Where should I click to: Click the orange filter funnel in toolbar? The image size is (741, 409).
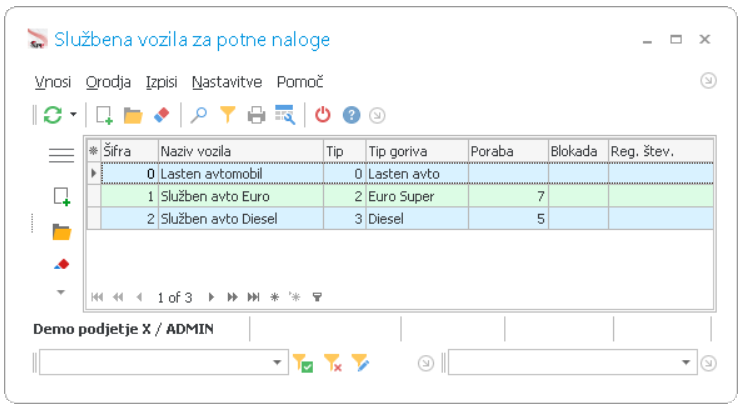pos(228,115)
